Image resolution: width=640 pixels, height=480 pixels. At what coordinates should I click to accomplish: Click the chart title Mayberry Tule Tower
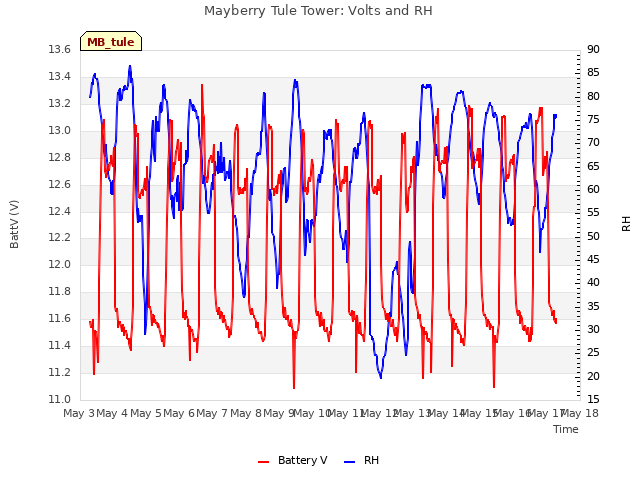[x=318, y=11]
